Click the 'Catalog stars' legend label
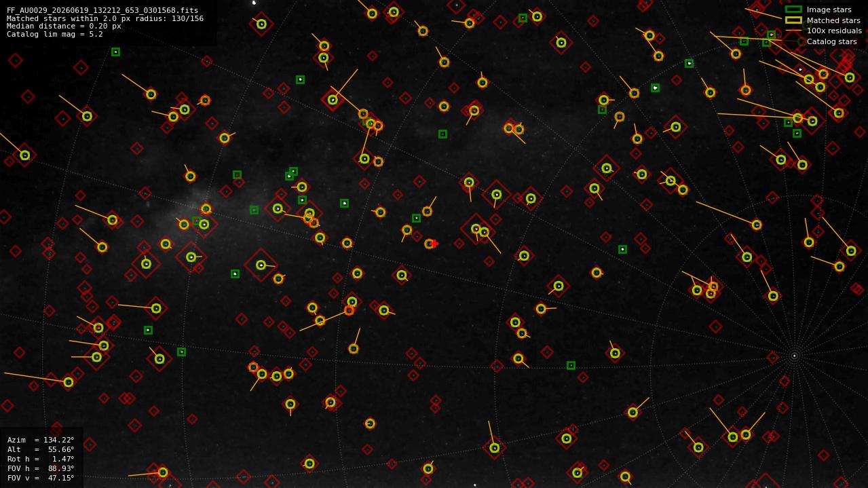 tap(831, 41)
